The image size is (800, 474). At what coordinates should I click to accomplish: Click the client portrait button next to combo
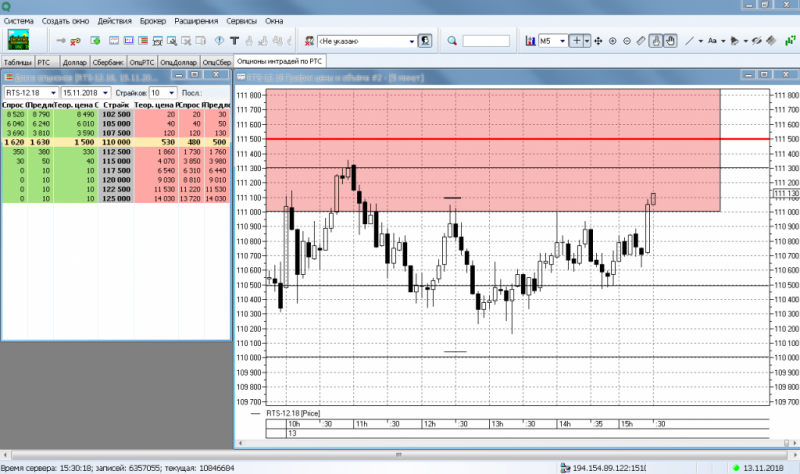pos(424,41)
